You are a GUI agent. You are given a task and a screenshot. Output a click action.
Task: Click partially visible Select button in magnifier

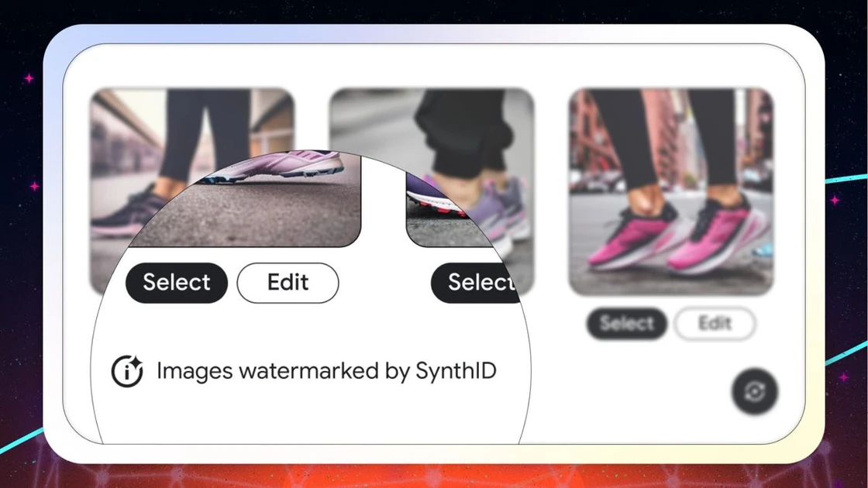[x=477, y=283]
